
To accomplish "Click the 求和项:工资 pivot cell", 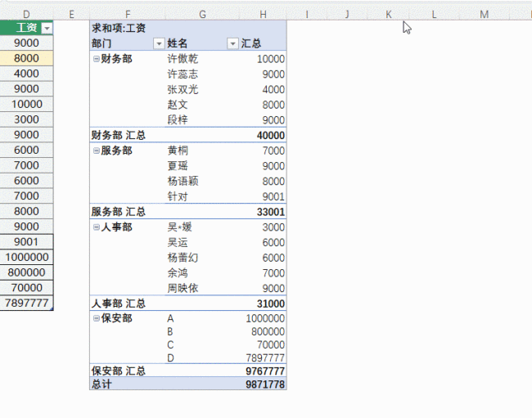I will pyautogui.click(x=123, y=28).
